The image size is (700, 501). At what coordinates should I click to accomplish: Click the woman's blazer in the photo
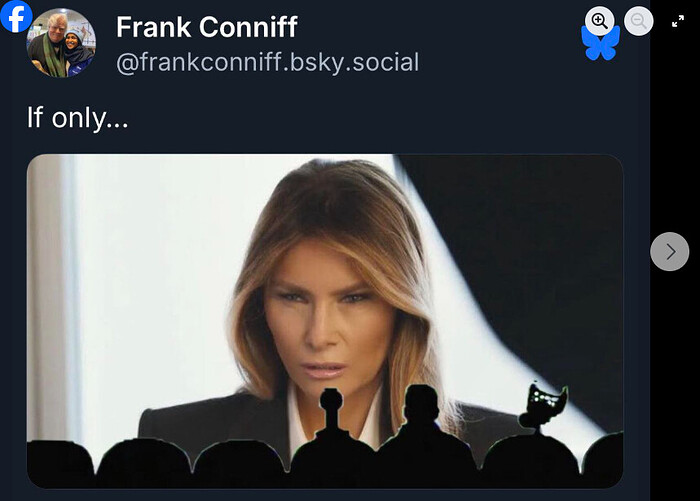[214, 424]
